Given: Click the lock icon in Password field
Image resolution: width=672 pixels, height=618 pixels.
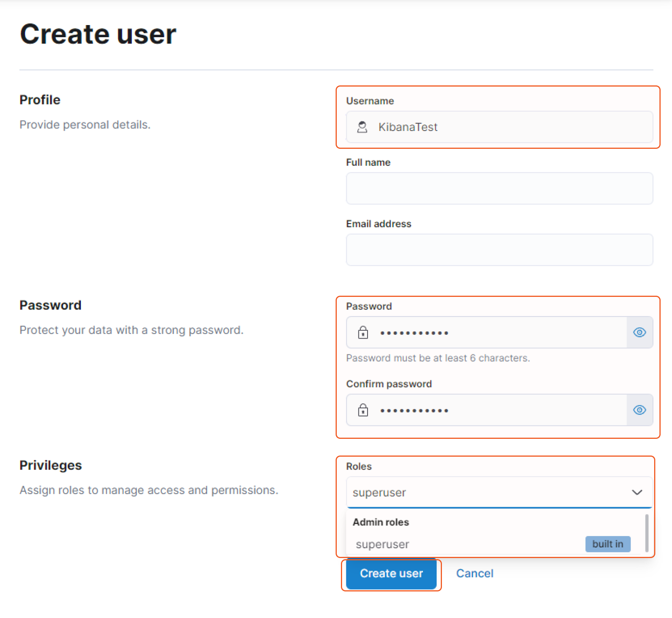Looking at the screenshot, I should pos(363,333).
